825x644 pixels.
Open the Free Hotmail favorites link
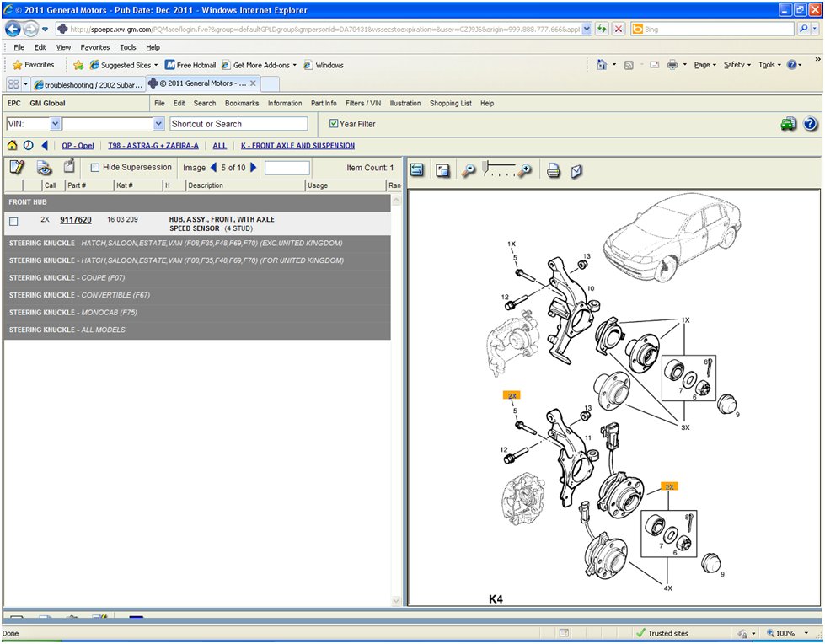[190, 65]
